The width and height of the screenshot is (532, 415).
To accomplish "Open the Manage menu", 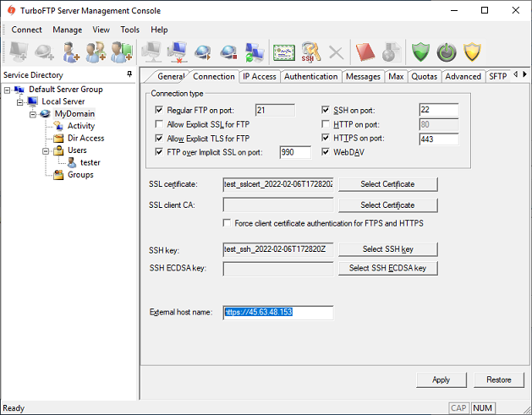I will [x=67, y=30].
